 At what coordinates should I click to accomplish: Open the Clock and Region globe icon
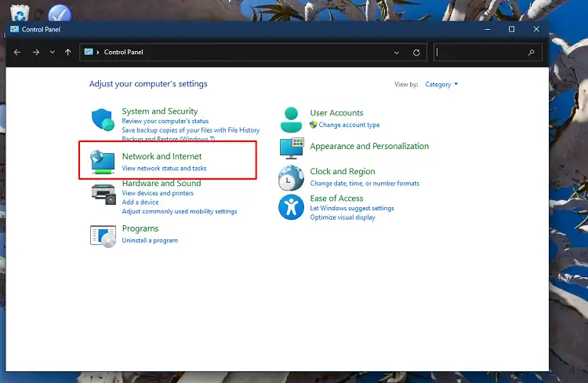coord(291,178)
